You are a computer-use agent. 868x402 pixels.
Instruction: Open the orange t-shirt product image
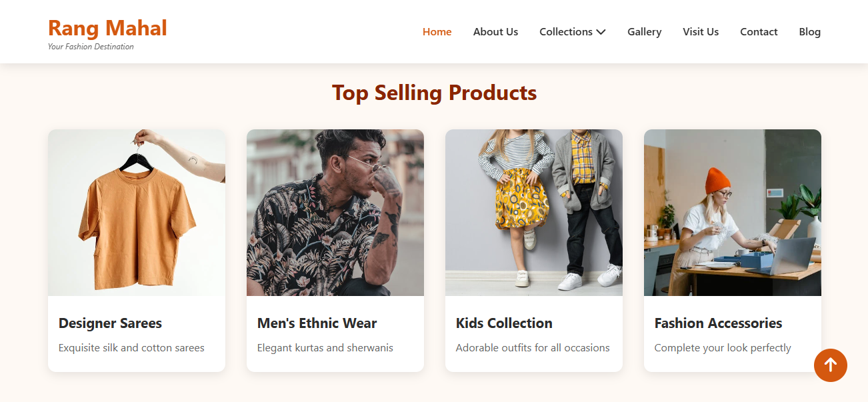pyautogui.click(x=137, y=213)
